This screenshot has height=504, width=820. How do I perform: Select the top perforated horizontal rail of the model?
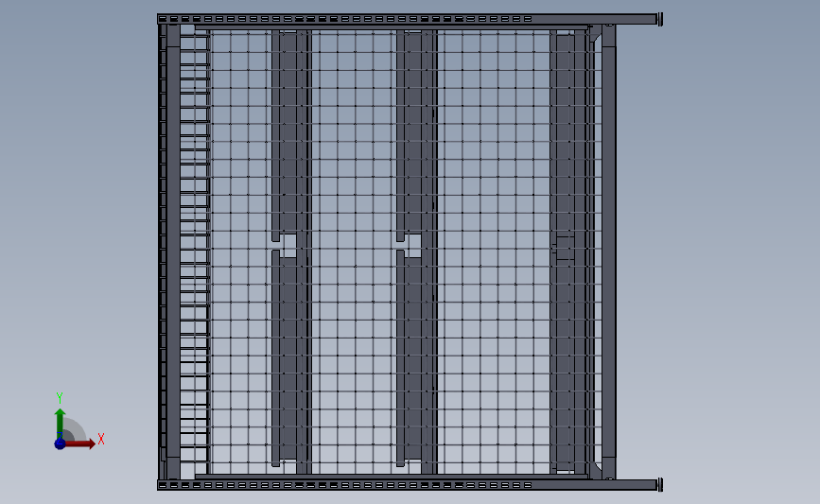(410, 19)
